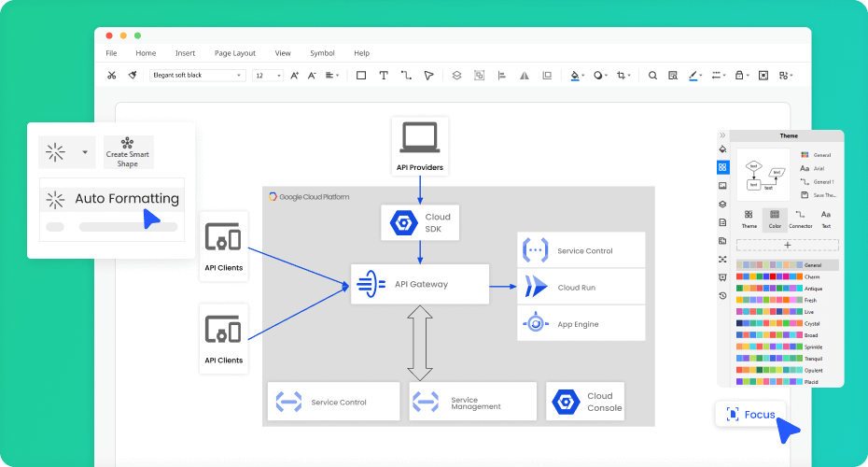868x467 pixels.
Task: Switch to Color tab in Theme panel
Action: 775,219
